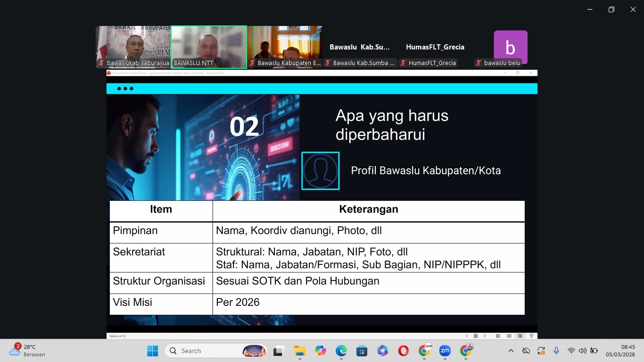Open File Explorer from taskbar
This screenshot has height=362, width=644.
299,351
